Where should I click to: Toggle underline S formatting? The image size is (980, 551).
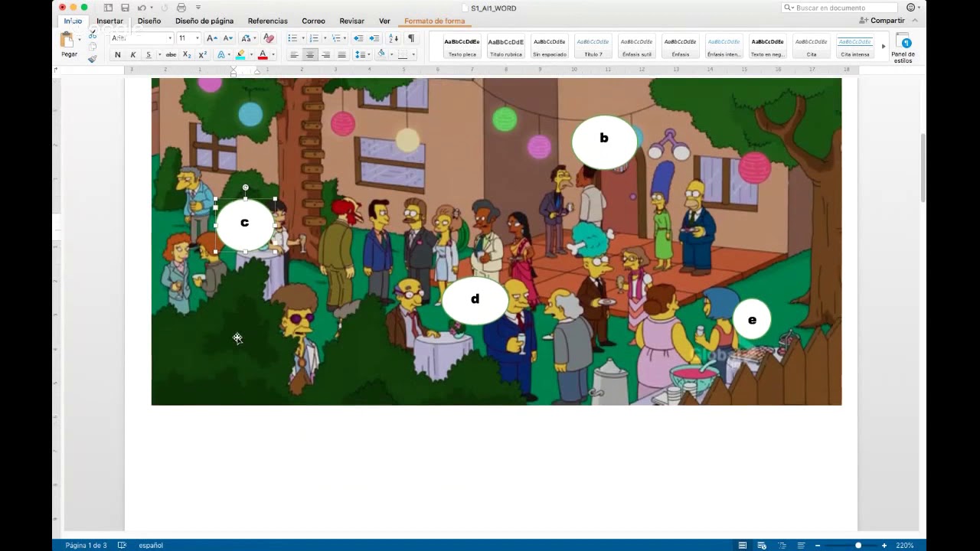click(149, 55)
